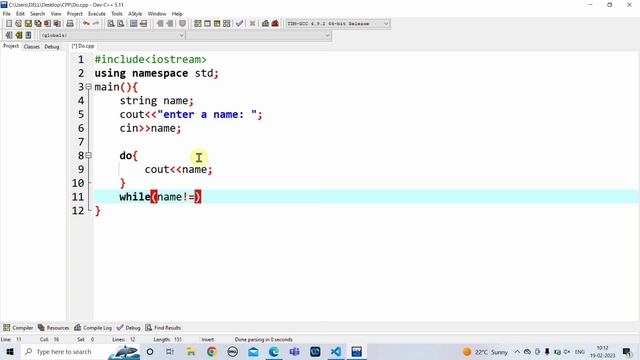
Task: Open the Compile Log bottom tab
Action: coord(93,328)
